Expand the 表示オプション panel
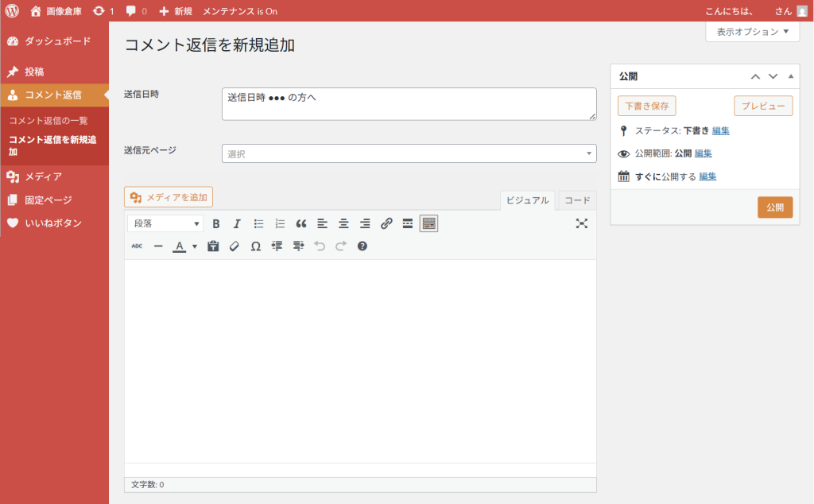The width and height of the screenshot is (814, 504). point(752,32)
